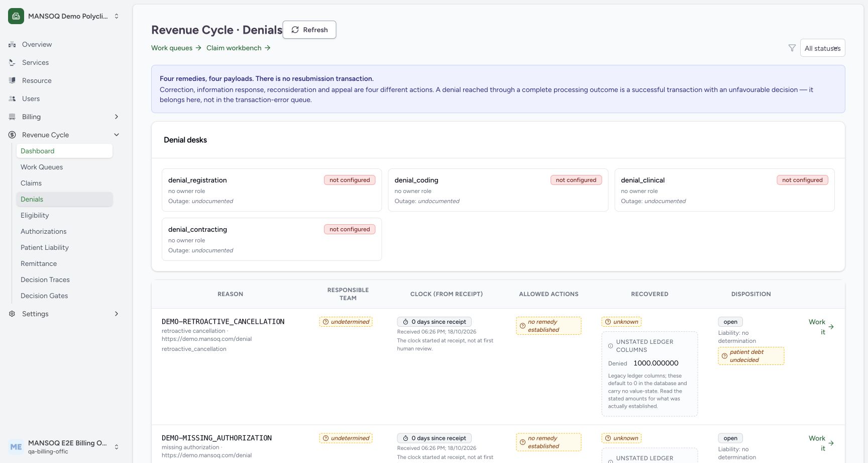Expand the Settings submenu chevron
The width and height of the screenshot is (868, 463).
(x=117, y=314)
